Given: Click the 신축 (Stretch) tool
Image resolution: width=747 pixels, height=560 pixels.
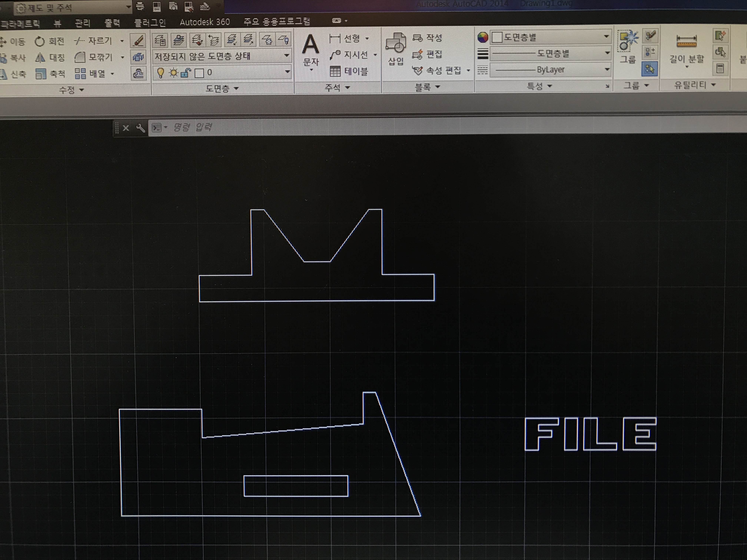Looking at the screenshot, I should (13, 74).
